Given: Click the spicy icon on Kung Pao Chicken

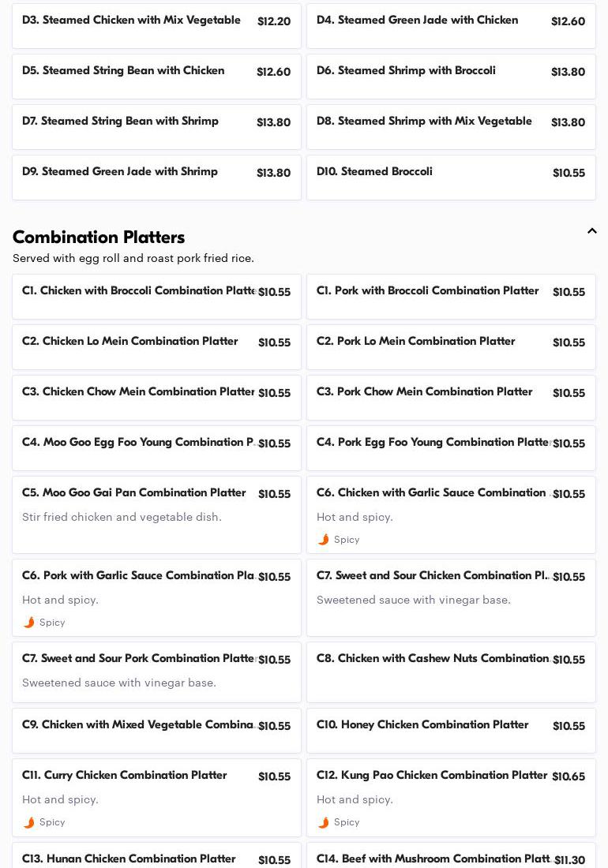Looking at the screenshot, I should [324, 822].
